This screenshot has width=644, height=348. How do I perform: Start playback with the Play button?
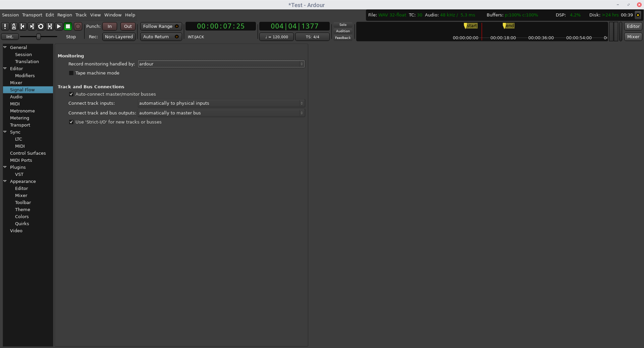(59, 26)
